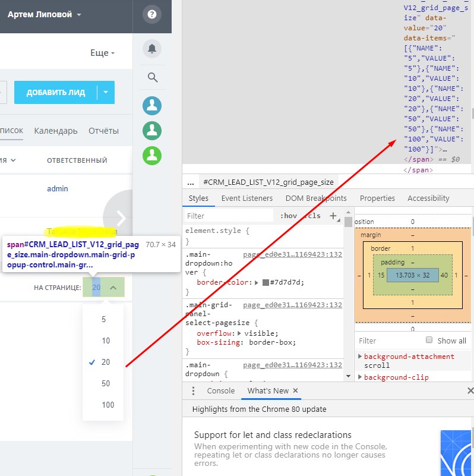Add new style rule plus icon
The image size is (474, 476).
[333, 216]
